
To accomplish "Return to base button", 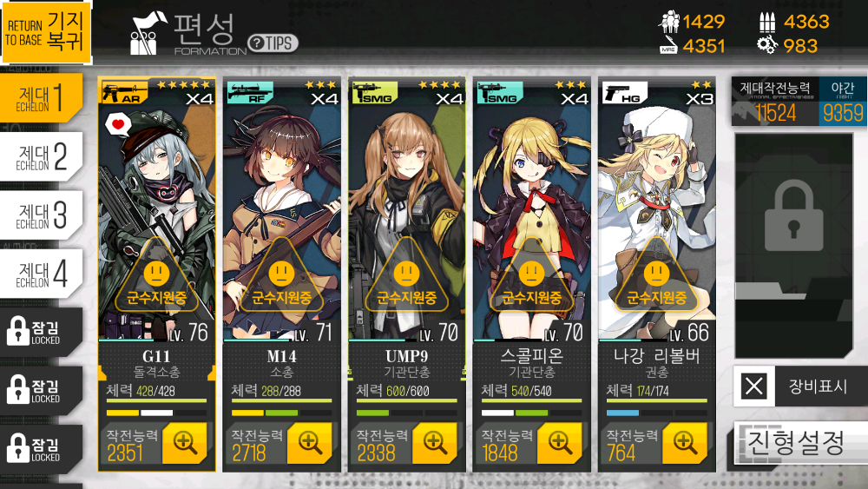I will click(46, 33).
